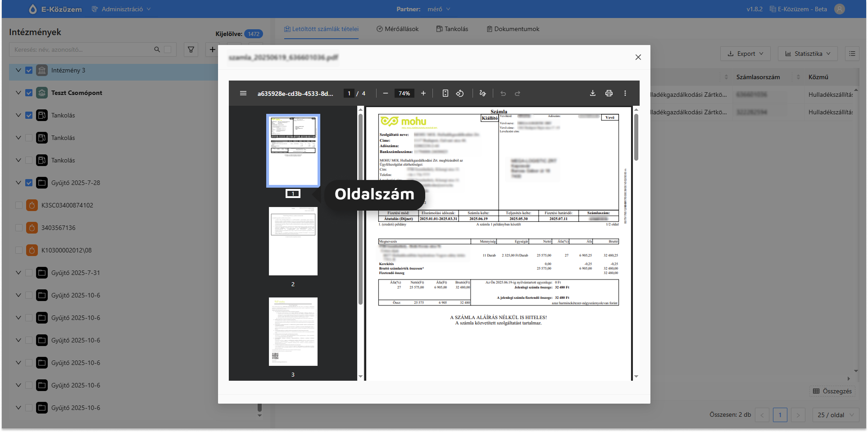The width and height of the screenshot is (868, 432).
Task: Toggle the PDF sidebar menu icon
Action: [243, 93]
